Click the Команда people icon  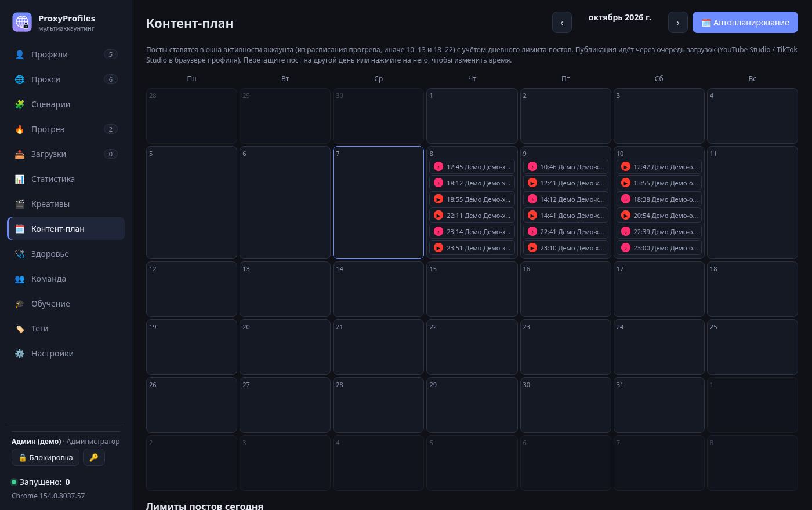(x=20, y=279)
